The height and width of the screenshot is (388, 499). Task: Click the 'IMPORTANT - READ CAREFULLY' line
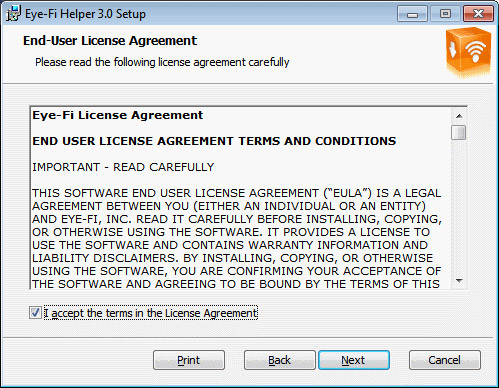click(x=123, y=167)
